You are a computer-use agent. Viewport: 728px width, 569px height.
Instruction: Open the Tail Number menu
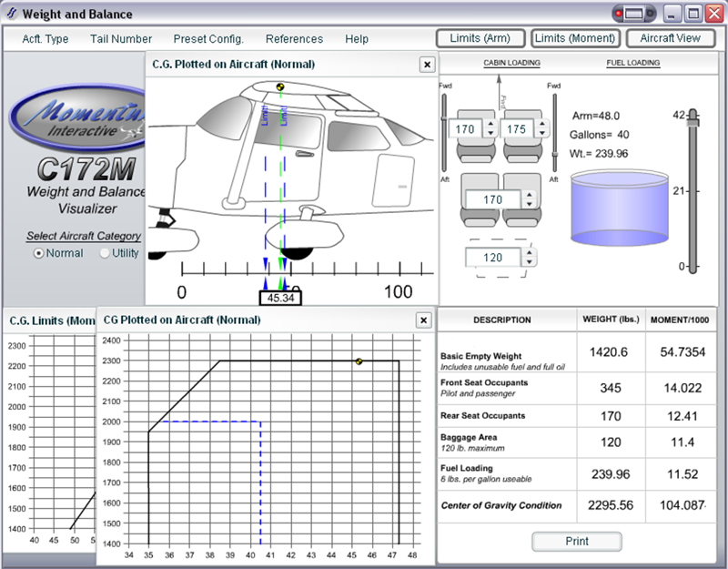coord(121,39)
